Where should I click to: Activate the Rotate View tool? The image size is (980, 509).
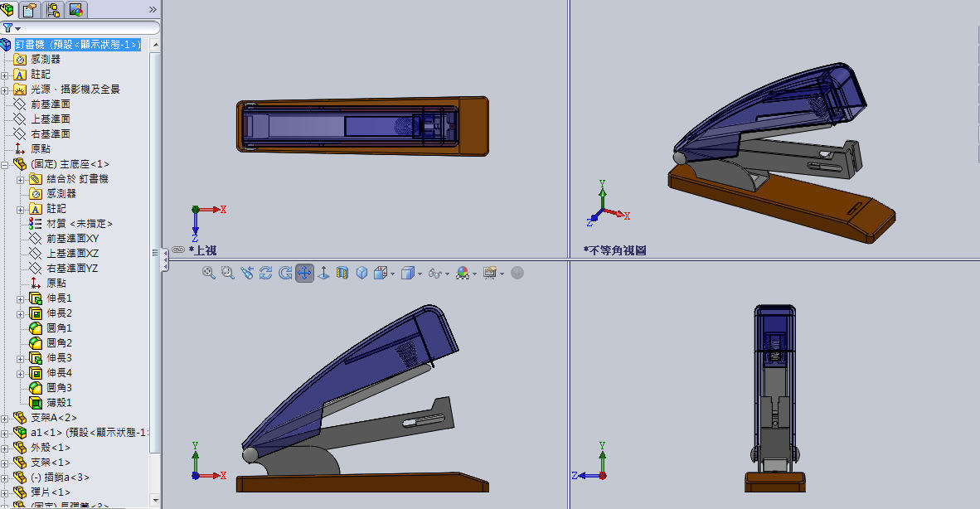[265, 273]
